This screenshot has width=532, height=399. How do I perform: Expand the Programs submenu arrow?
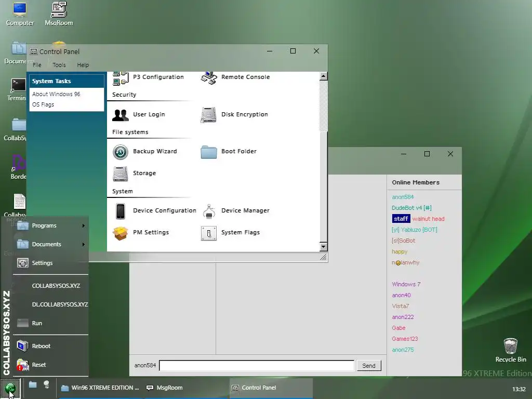pos(84,226)
